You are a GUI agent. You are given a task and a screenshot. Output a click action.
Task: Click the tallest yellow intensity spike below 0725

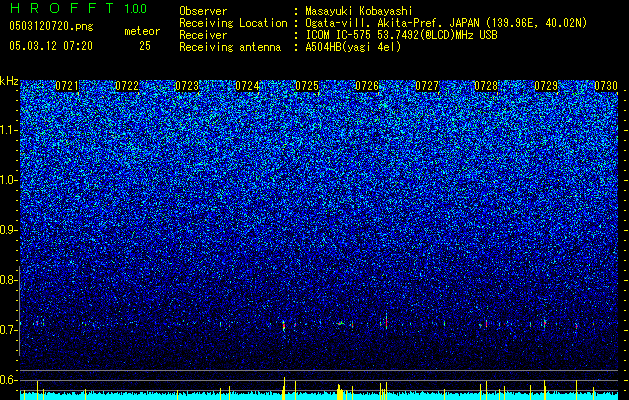pyautogui.click(x=284, y=388)
